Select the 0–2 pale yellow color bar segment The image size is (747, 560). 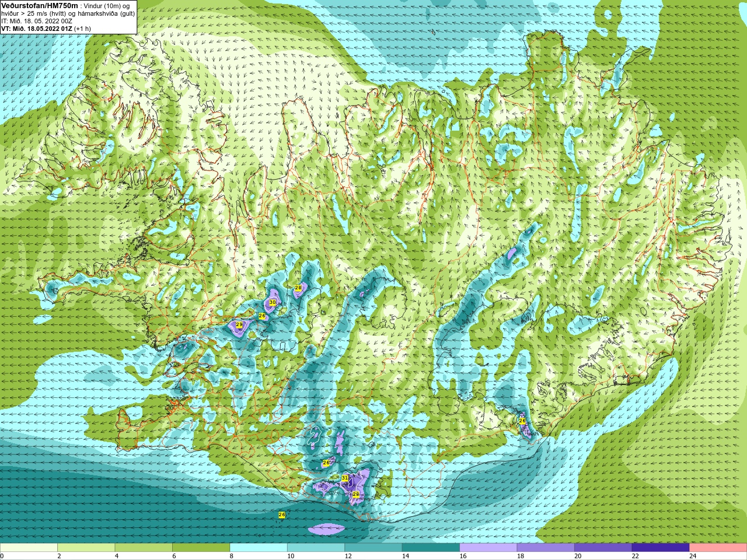[x=29, y=548]
